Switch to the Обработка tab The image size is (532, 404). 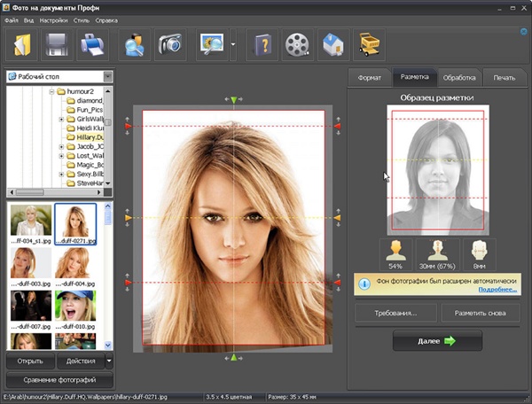point(460,78)
